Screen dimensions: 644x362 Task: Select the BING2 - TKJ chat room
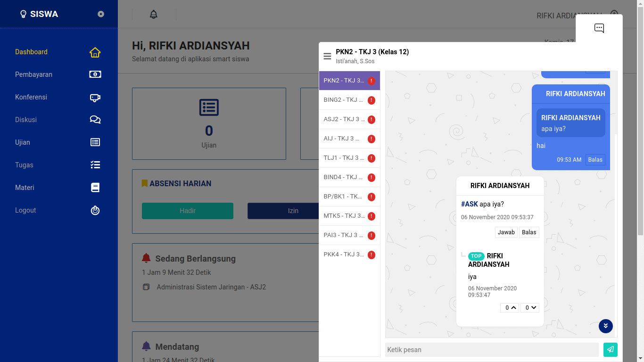point(349,100)
